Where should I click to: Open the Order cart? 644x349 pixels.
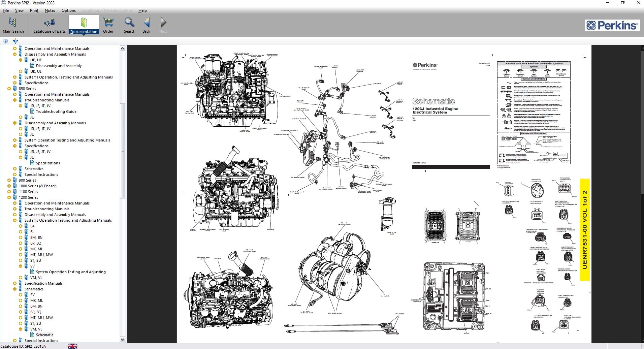point(108,25)
